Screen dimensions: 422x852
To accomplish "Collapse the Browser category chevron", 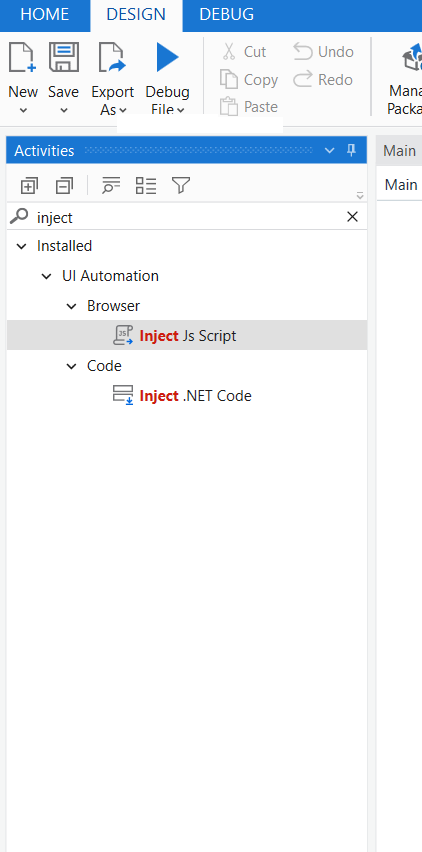I will click(71, 306).
